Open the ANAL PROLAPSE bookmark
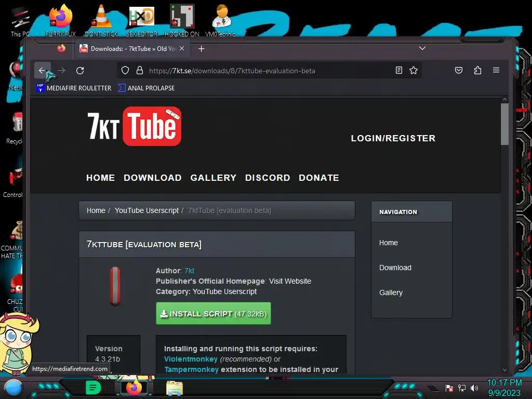 pyautogui.click(x=146, y=88)
